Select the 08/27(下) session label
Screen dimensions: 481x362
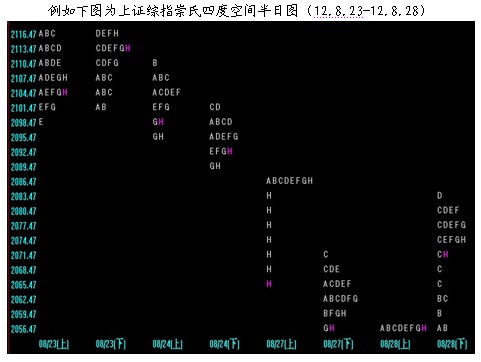click(x=339, y=344)
